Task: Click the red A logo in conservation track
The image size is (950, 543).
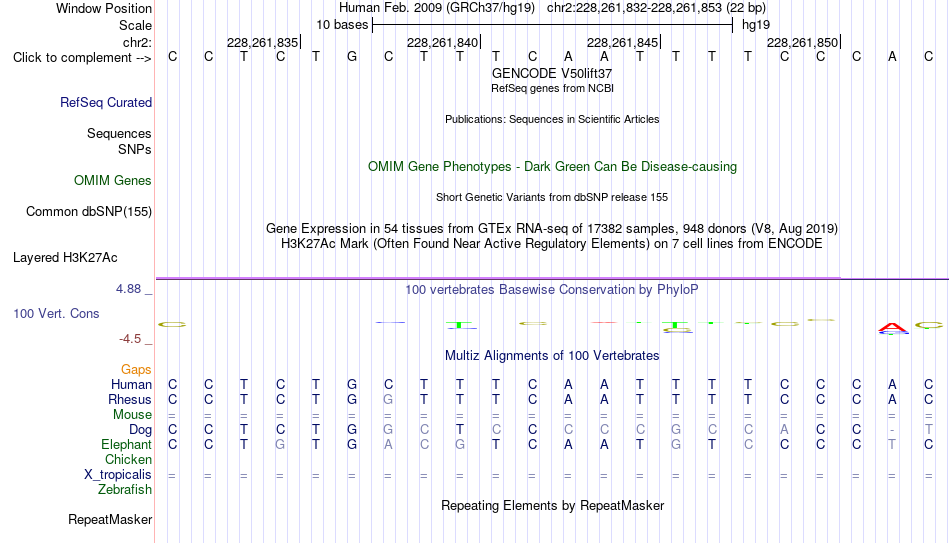Action: pyautogui.click(x=893, y=328)
